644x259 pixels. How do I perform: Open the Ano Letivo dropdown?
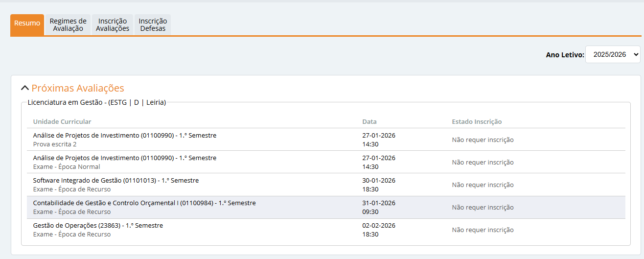(613, 54)
